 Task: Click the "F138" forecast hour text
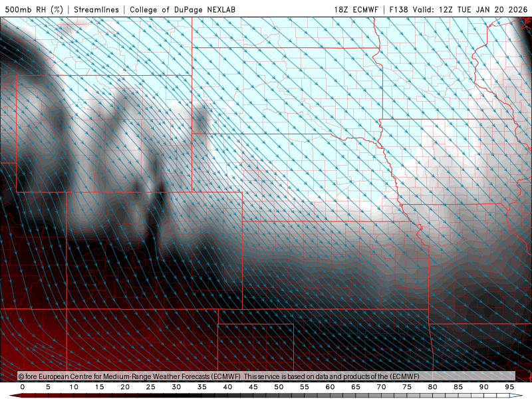(398, 9)
